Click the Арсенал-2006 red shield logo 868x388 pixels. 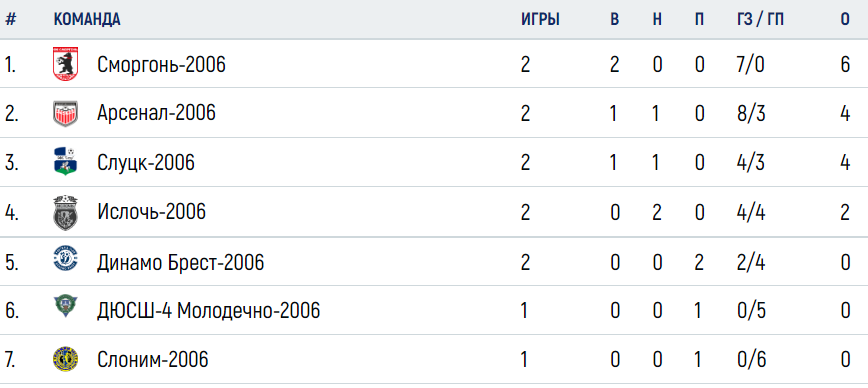click(65, 113)
